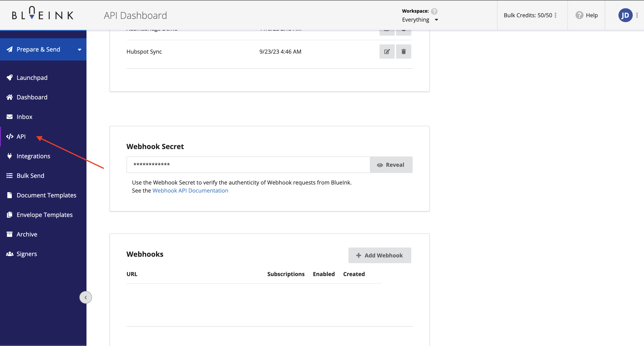This screenshot has width=644, height=346.
Task: Click the Prepare & Send paper plane icon
Action: (x=9, y=49)
